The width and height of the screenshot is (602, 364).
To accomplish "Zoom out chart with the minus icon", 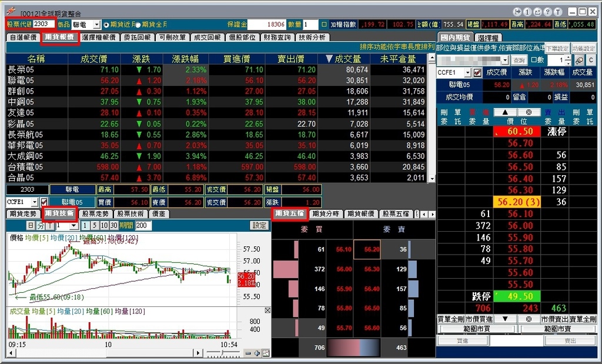I will click(x=248, y=353).
